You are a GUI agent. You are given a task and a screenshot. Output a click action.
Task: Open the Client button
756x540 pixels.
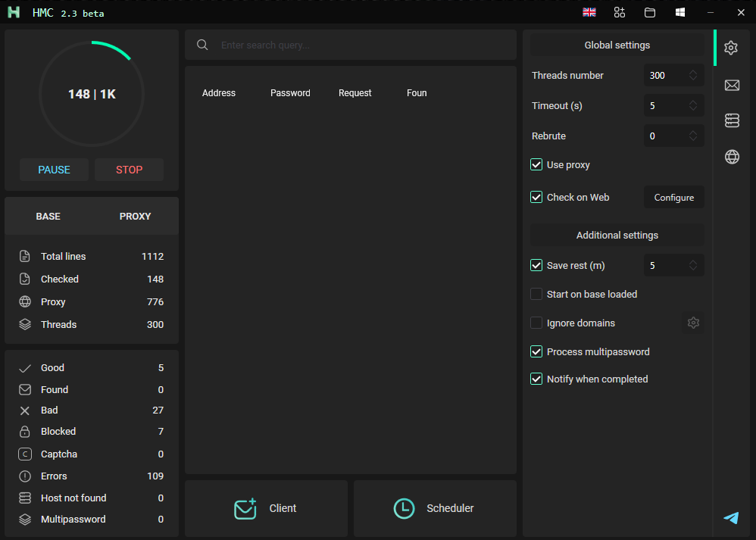click(266, 508)
